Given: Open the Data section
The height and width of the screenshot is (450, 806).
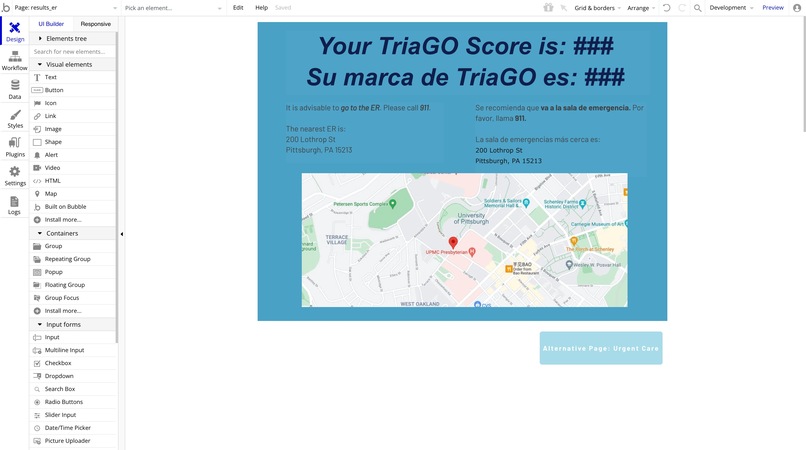Looking at the screenshot, I should [x=15, y=89].
